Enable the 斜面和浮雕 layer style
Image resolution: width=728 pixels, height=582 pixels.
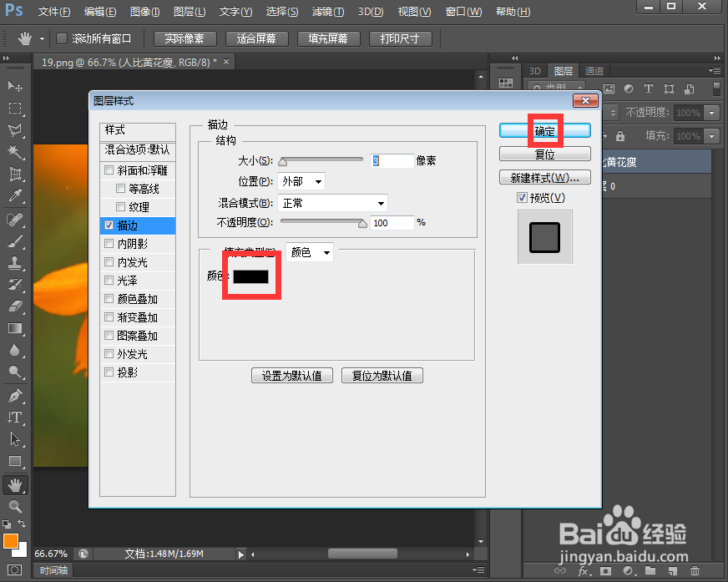pyautogui.click(x=109, y=170)
